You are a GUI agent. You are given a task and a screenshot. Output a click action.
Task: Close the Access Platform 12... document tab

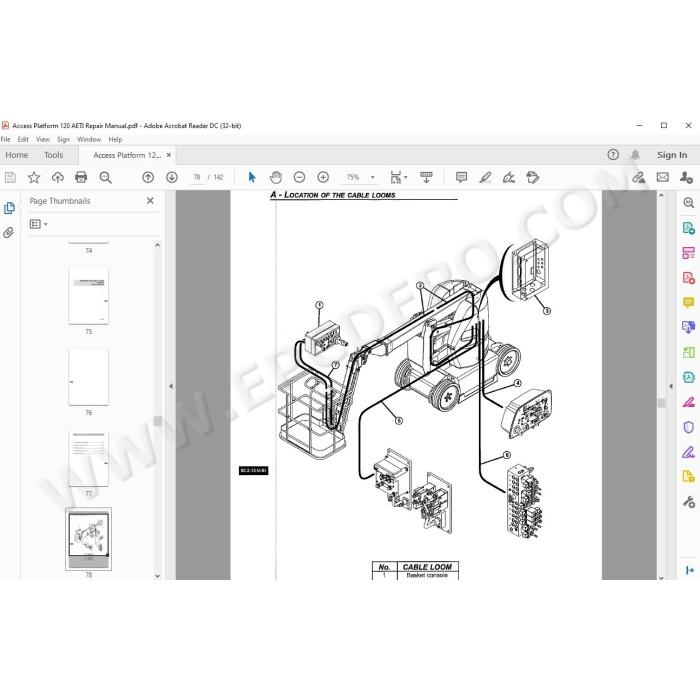point(169,155)
